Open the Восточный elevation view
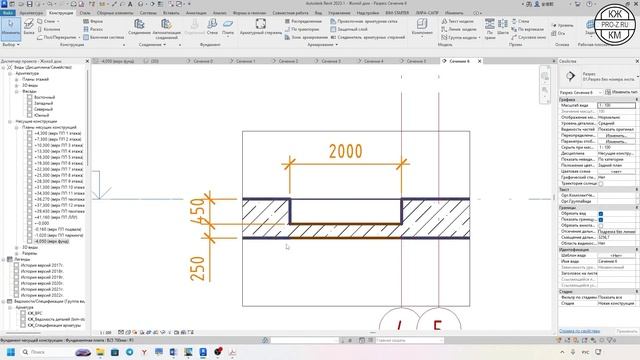 tap(44, 97)
